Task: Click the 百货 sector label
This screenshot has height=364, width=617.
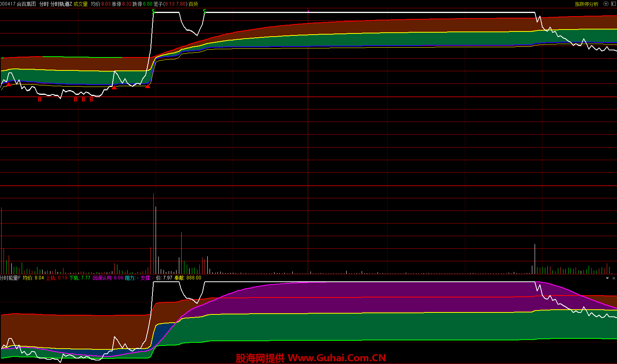Action: click(193, 4)
